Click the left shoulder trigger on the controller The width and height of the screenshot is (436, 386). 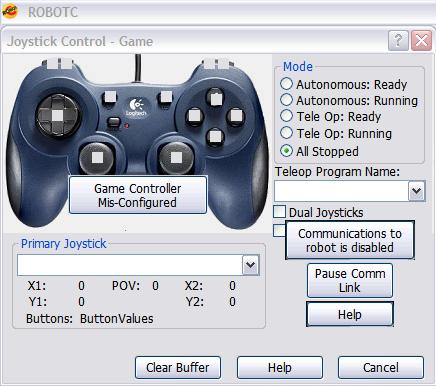pyautogui.click(x=57, y=63)
